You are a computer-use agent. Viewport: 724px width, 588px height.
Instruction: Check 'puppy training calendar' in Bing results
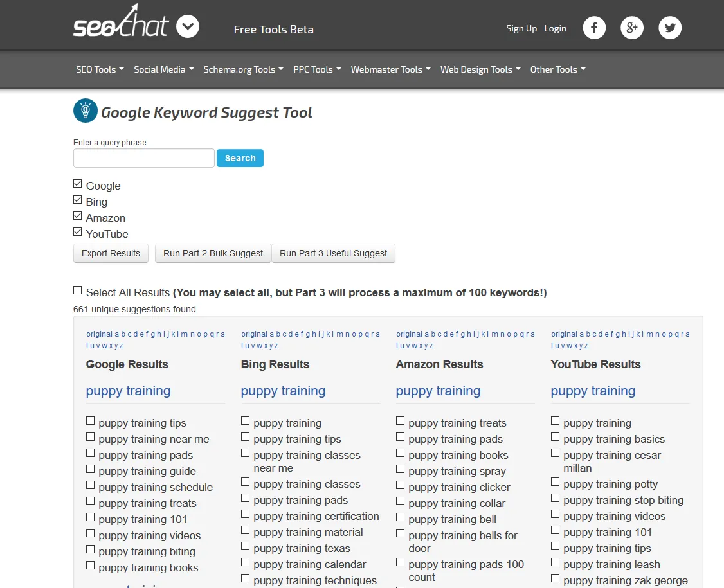(x=245, y=562)
